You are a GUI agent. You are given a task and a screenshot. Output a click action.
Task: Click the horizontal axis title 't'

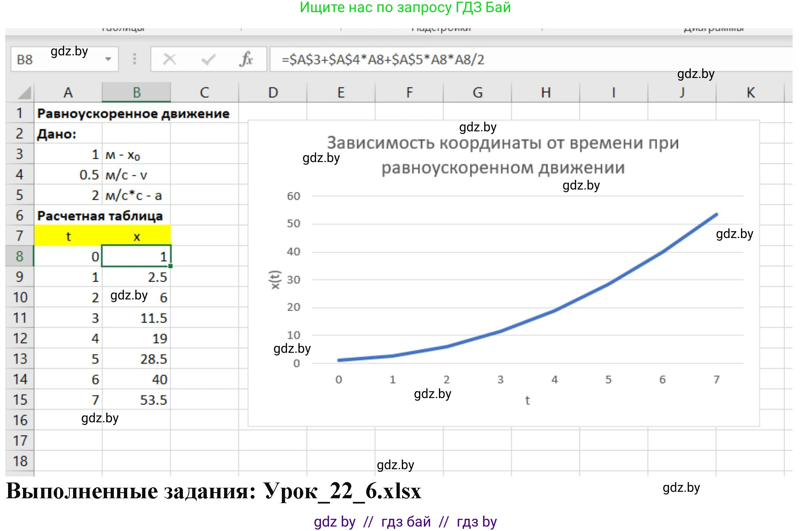(527, 400)
